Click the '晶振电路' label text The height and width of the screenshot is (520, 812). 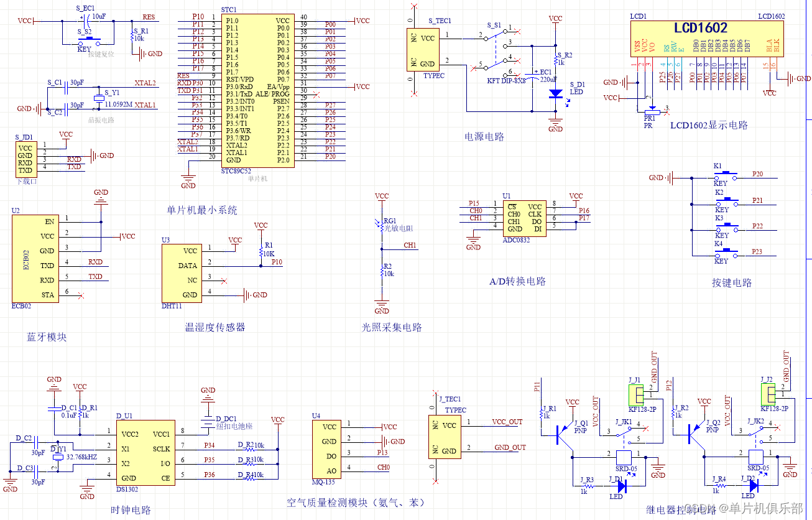point(101,120)
